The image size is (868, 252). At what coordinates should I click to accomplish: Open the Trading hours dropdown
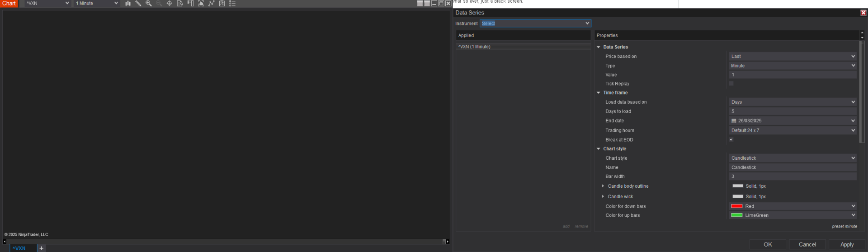(793, 130)
